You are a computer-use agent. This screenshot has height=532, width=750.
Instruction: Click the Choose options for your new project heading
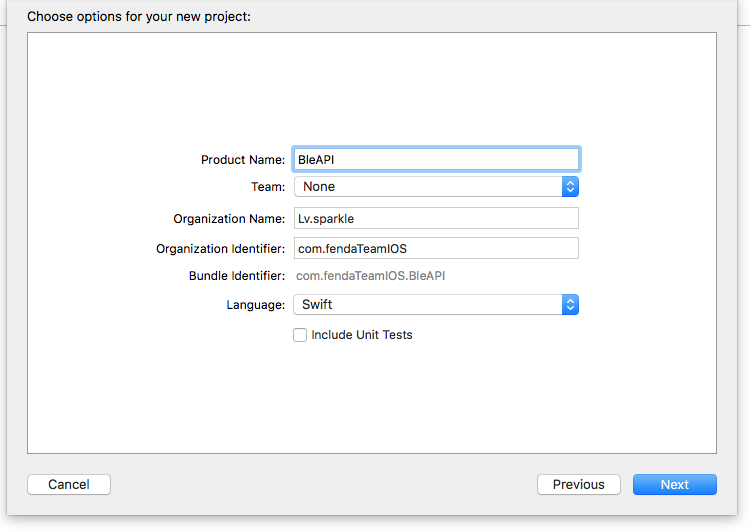point(139,17)
